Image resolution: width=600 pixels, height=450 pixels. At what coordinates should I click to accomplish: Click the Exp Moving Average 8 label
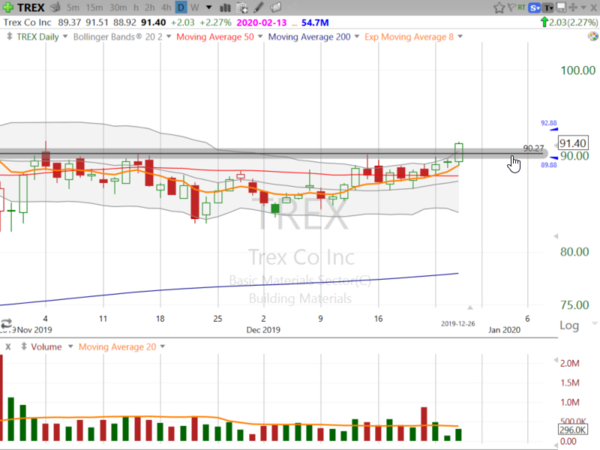coord(409,37)
